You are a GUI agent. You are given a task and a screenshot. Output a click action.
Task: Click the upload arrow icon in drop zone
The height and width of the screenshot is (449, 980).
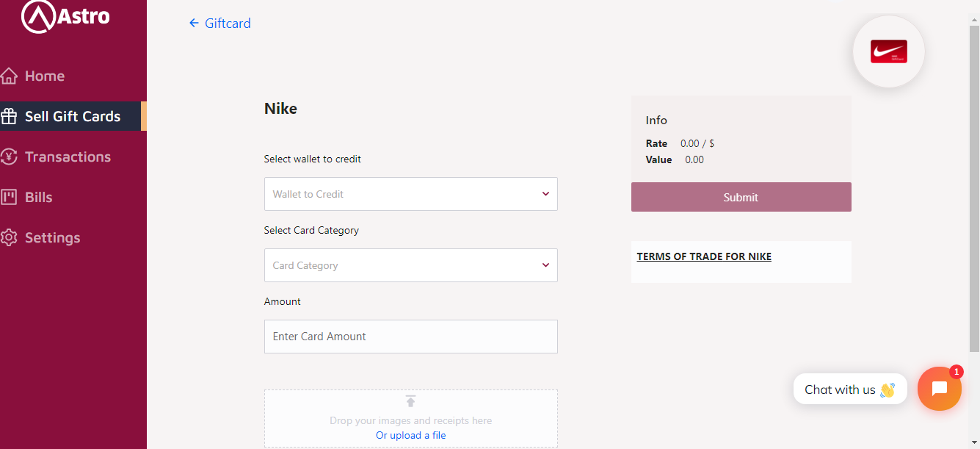(410, 401)
